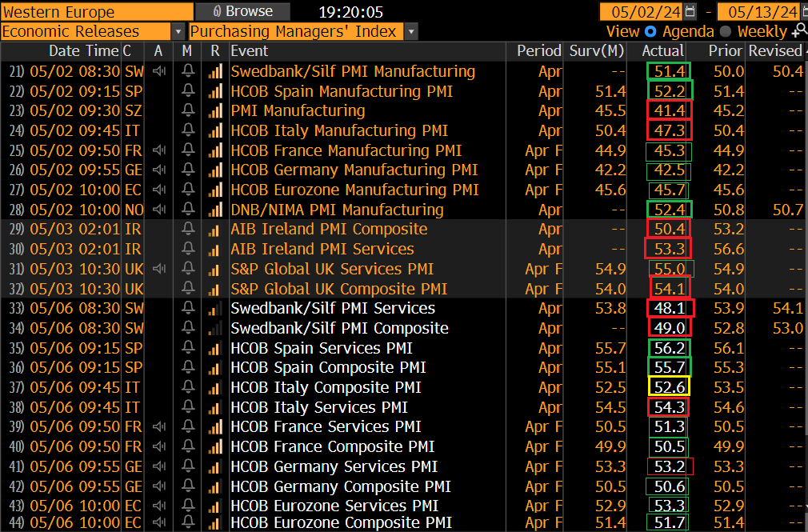The image size is (808, 532).
Task: Click the Revised column header
Action: 775,51
